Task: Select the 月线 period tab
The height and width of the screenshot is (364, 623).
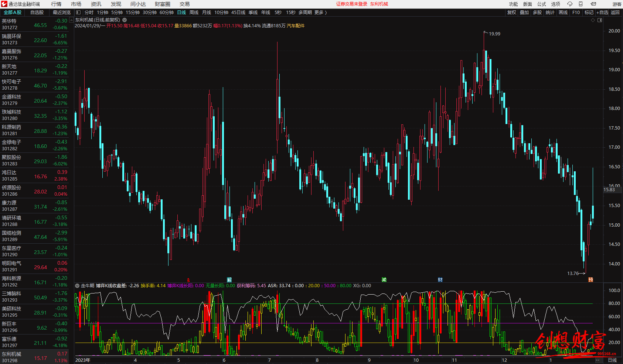Action: [x=207, y=13]
